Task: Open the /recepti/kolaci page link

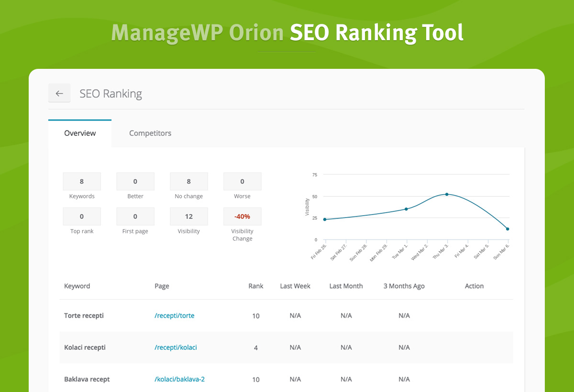Action: point(176,348)
